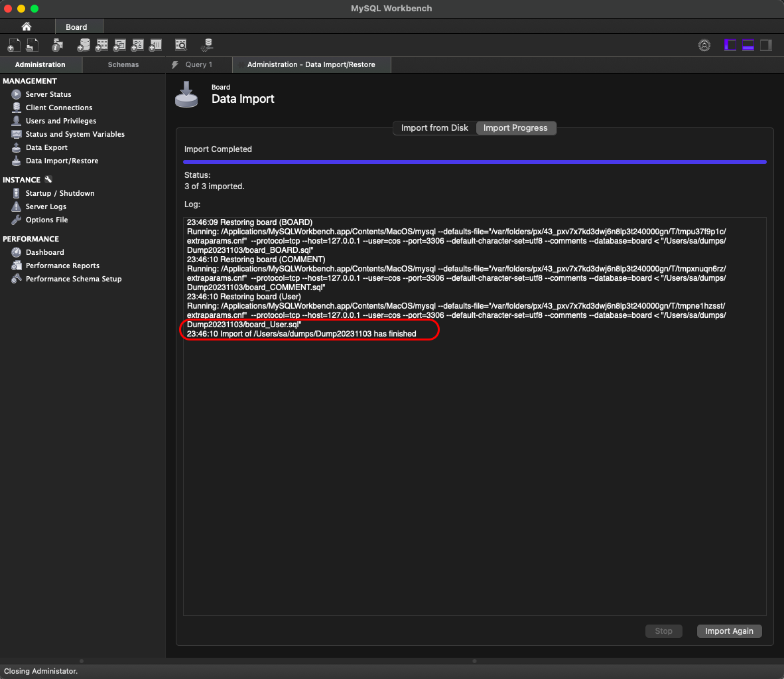Click the Data Export icon
784x679 pixels.
(x=17, y=147)
